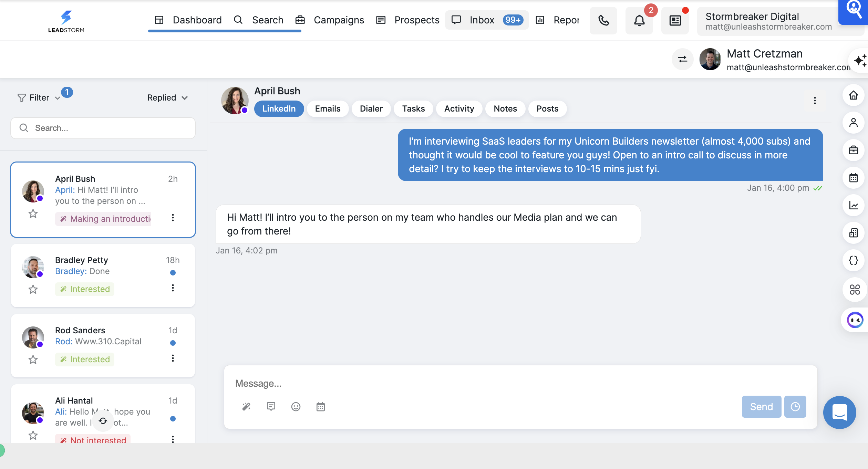This screenshot has width=868, height=469.
Task: Click the Interested tag on Rod Sanders
Action: click(85, 359)
